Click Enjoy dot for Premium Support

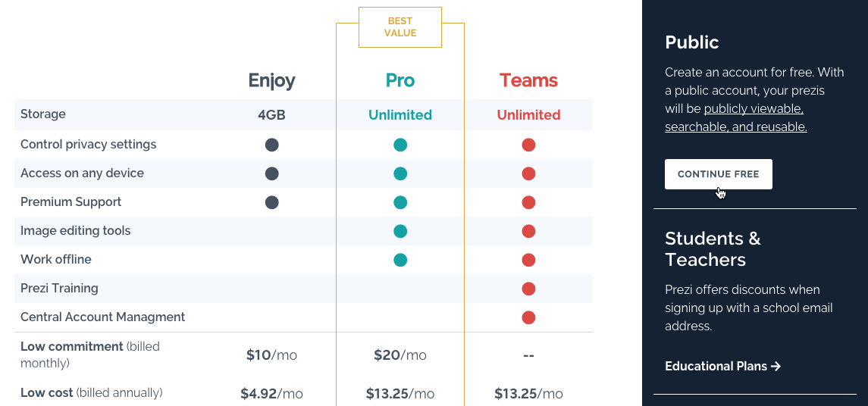pyautogui.click(x=271, y=202)
